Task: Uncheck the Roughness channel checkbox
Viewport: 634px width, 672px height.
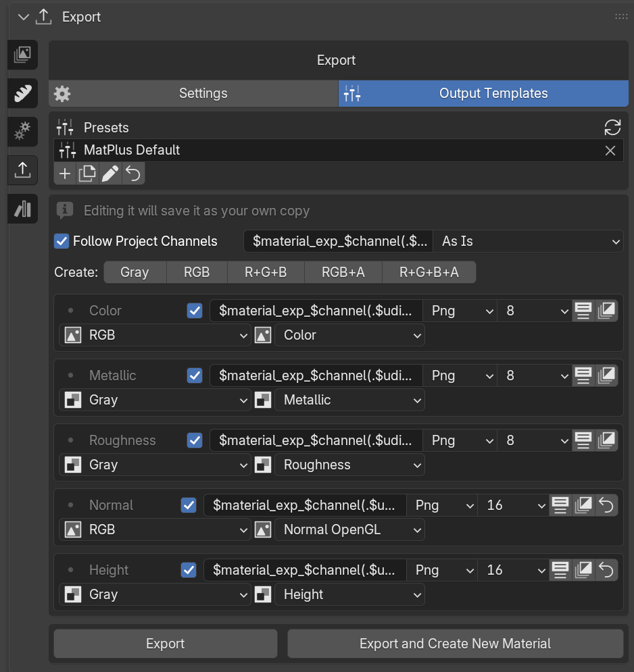Action: (195, 440)
